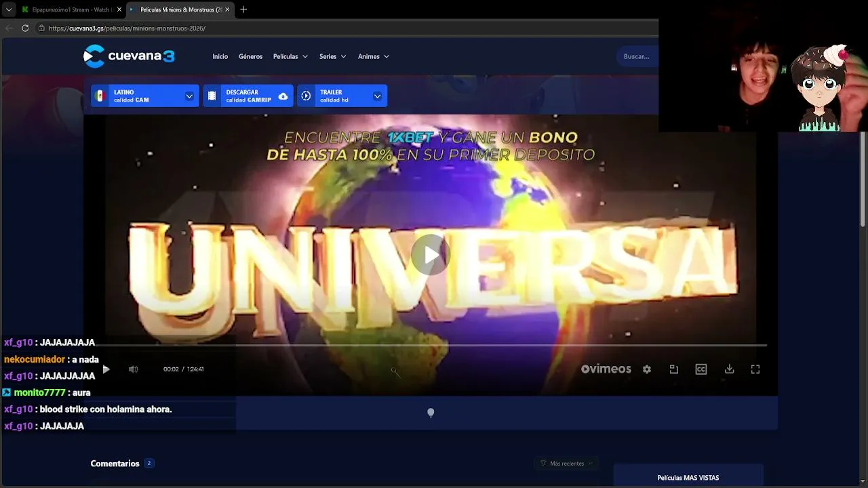
Task: Click the Comentarios heading
Action: pos(115,464)
